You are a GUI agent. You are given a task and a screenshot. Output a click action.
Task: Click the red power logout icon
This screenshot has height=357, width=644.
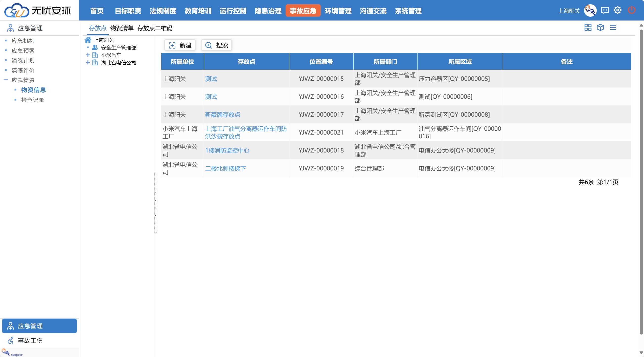tap(631, 10)
